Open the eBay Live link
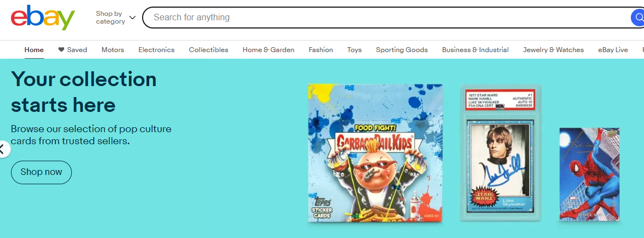Screen dimensions: 644x238 tap(613, 50)
